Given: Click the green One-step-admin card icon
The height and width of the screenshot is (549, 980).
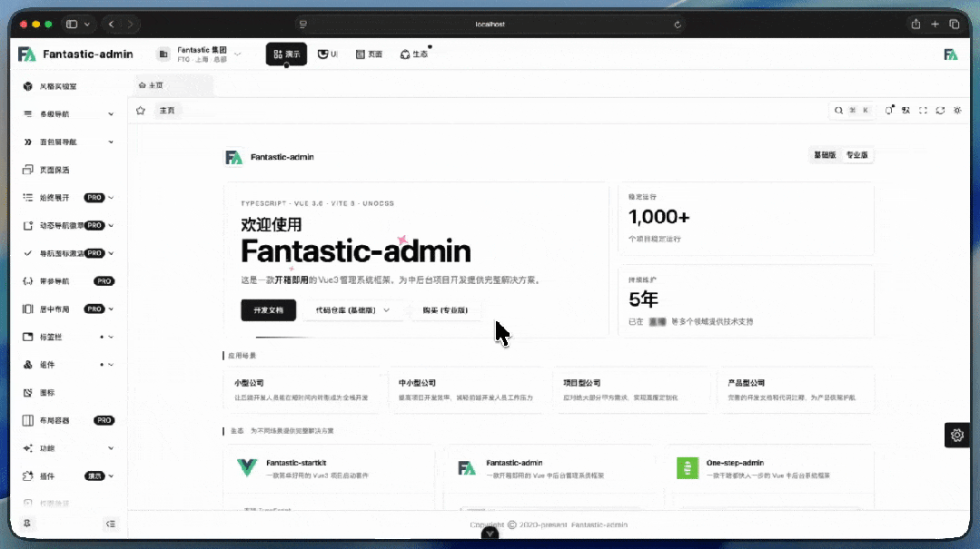Looking at the screenshot, I should point(688,468).
